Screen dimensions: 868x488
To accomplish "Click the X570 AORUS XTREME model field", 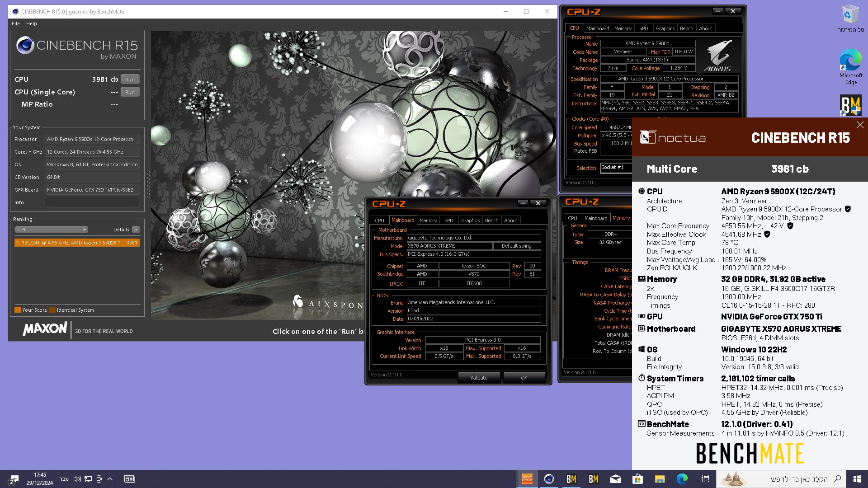I will [x=449, y=246].
